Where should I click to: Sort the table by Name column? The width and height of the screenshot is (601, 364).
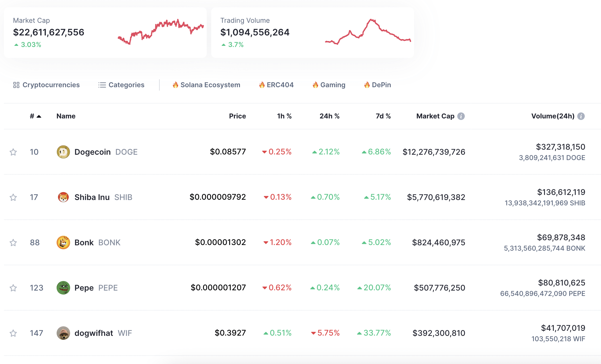(66, 116)
